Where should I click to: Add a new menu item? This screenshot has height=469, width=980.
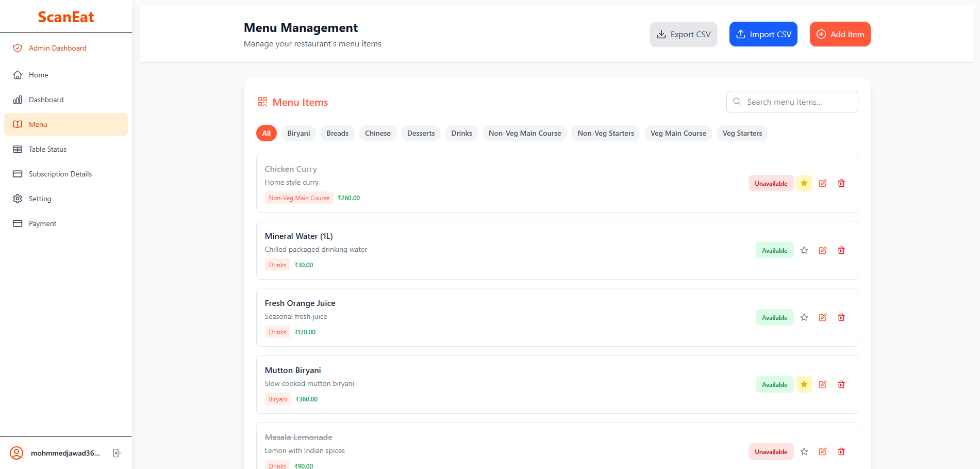(840, 34)
